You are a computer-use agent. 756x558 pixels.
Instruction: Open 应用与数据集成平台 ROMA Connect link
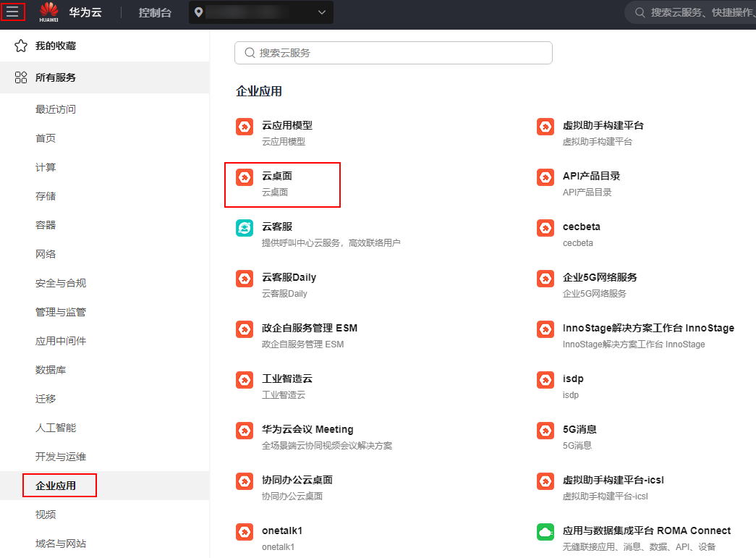(647, 530)
